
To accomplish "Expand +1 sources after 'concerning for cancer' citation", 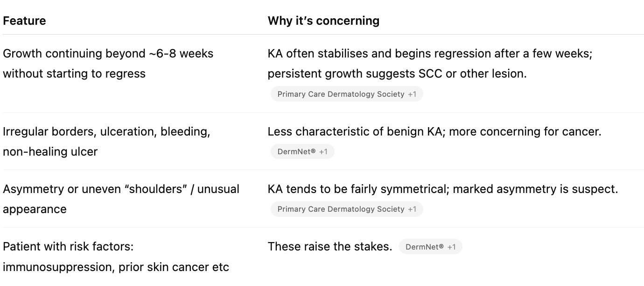I will pos(323,151).
